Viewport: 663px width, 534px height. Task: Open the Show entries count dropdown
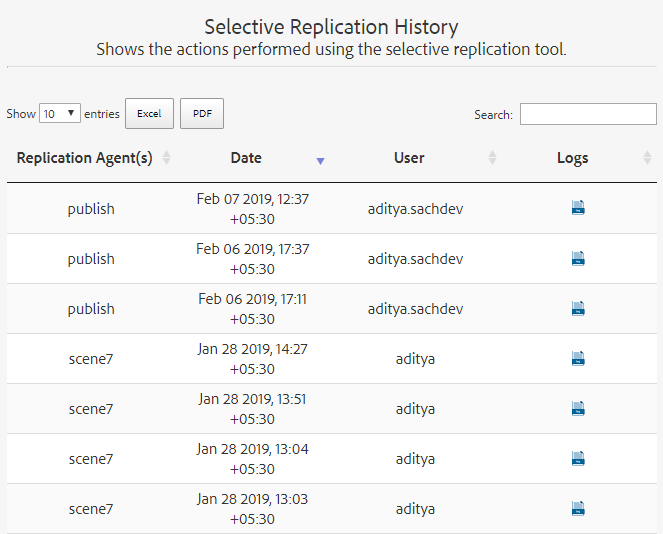coord(60,113)
